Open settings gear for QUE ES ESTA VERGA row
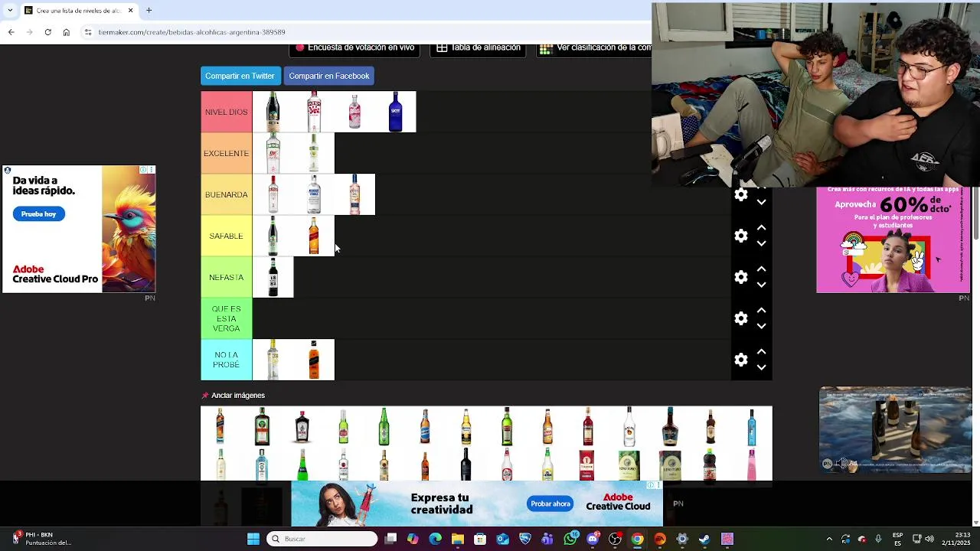 pos(740,318)
